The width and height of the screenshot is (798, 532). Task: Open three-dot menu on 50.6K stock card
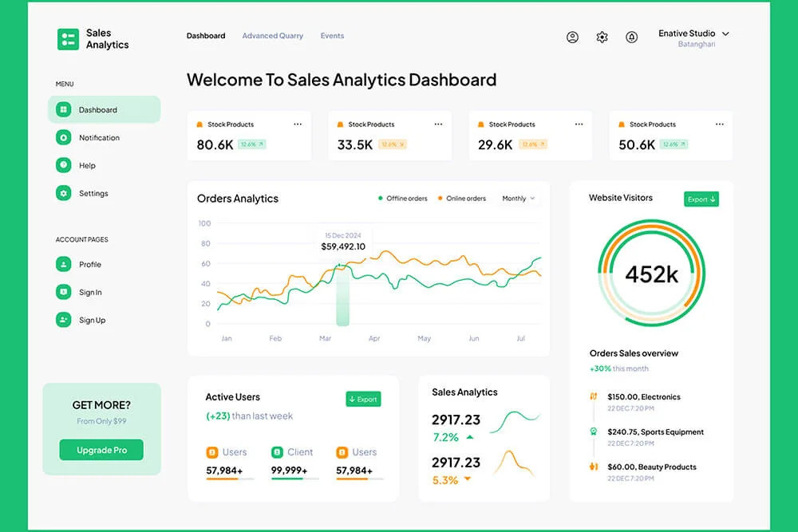(720, 124)
